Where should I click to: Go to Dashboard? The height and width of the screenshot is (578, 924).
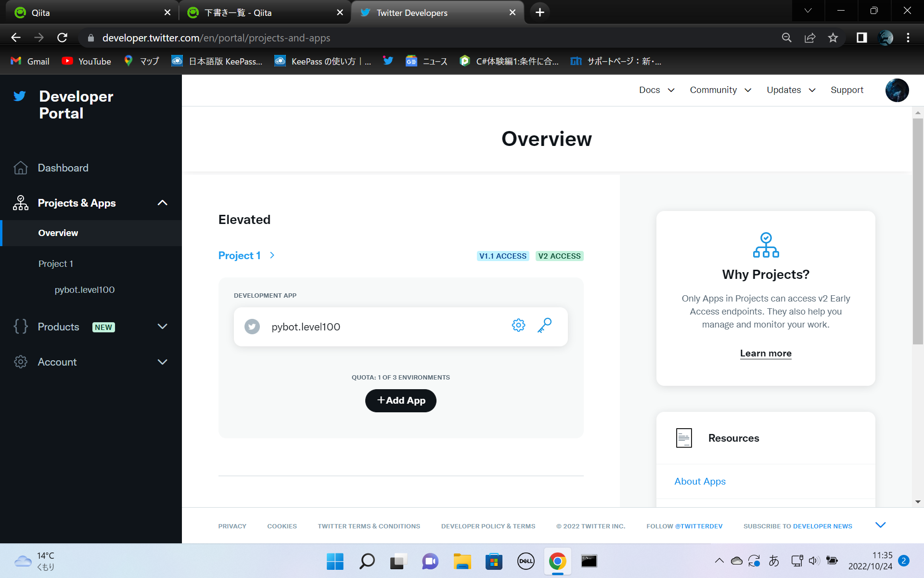pos(63,168)
